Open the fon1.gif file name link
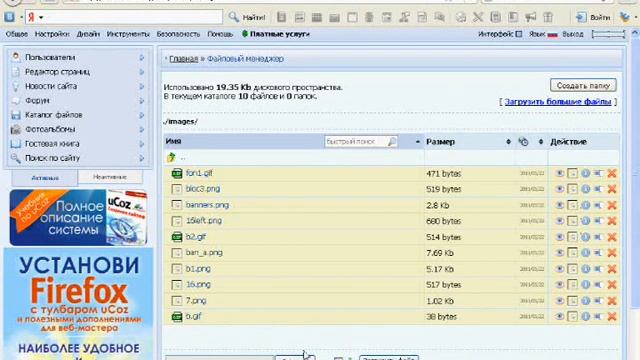 (199, 173)
